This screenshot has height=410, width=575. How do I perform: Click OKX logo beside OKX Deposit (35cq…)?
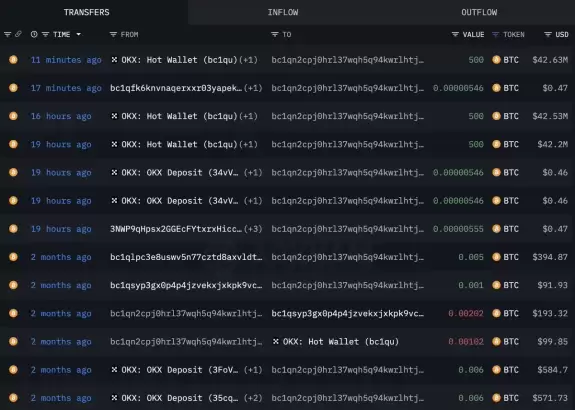[114, 398]
